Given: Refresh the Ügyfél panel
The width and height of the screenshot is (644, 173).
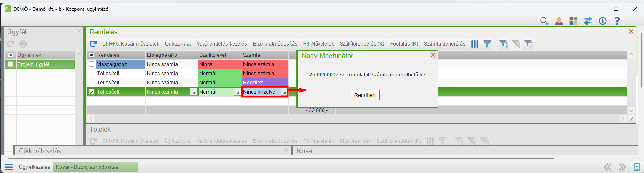Looking at the screenshot, I should [x=11, y=43].
